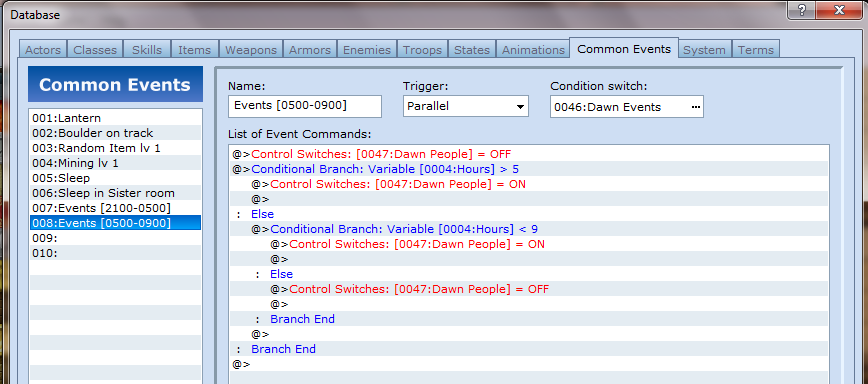
Task: Open the Parallel trigger combo box
Action: 466,106
